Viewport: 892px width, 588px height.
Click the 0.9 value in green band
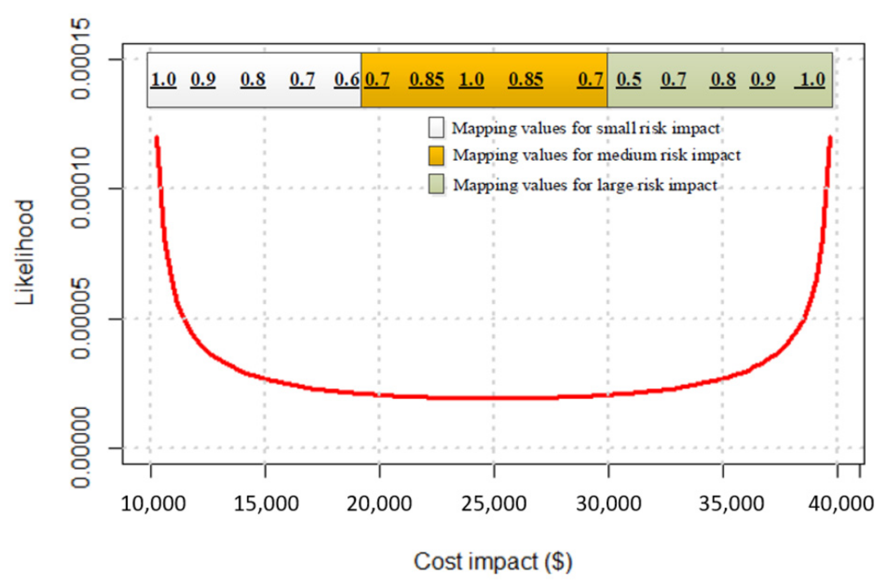pyautogui.click(x=763, y=79)
